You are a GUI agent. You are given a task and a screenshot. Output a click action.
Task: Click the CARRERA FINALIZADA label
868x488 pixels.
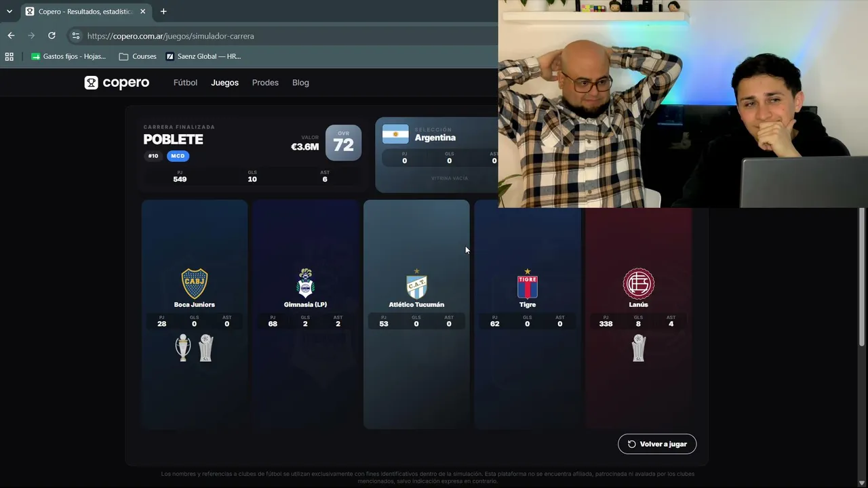(x=179, y=127)
